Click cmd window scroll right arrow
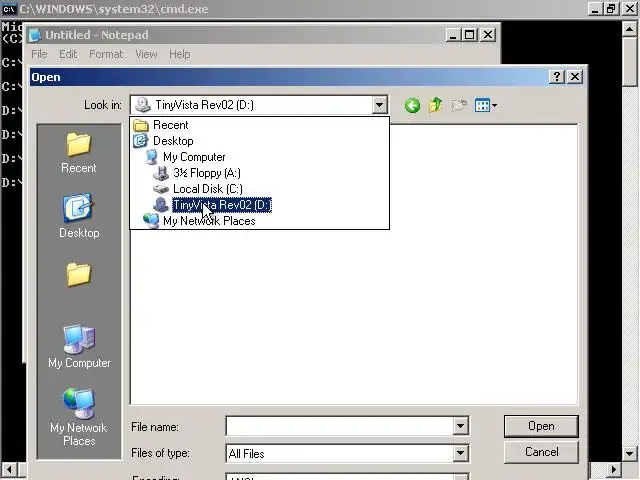The image size is (640, 480). (613, 469)
